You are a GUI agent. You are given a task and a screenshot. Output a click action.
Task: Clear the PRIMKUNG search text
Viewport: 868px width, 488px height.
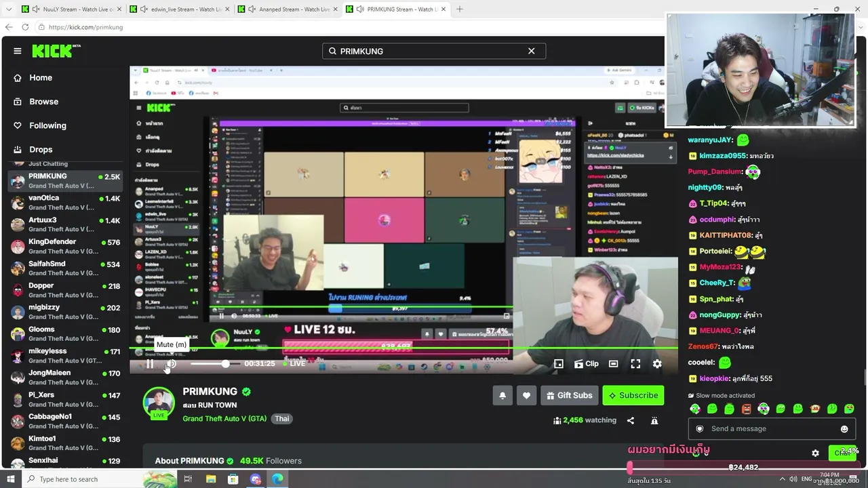[x=532, y=51]
